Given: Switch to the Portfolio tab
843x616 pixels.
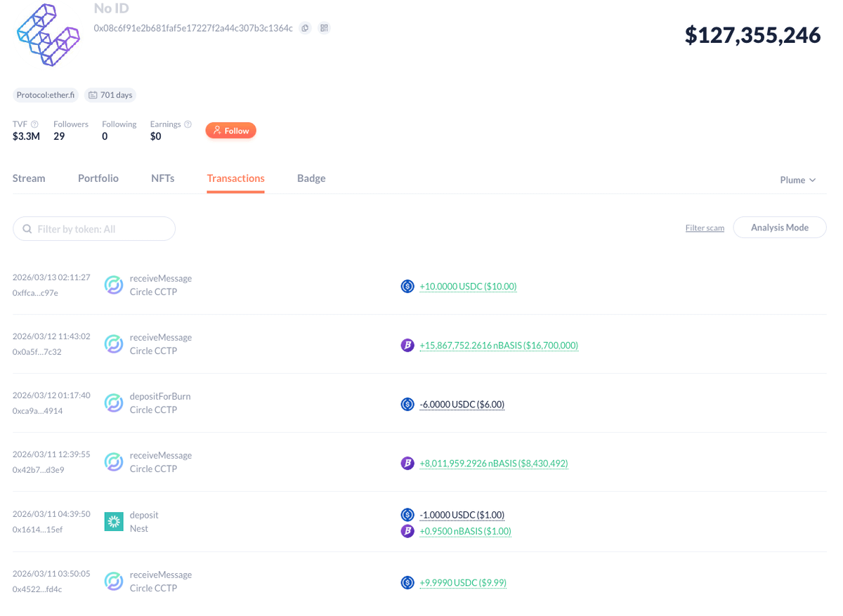Looking at the screenshot, I should (x=98, y=178).
